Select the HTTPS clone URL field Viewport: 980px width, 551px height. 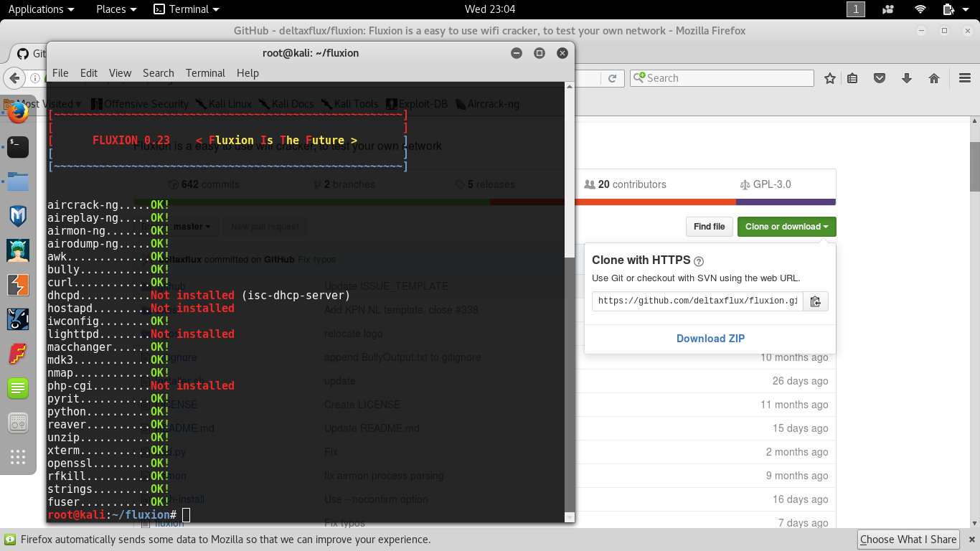tap(697, 301)
